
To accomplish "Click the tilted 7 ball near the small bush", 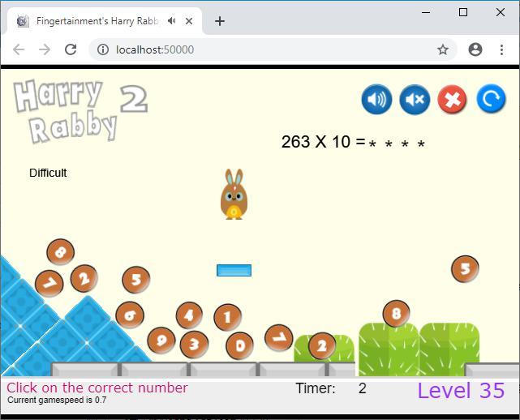I will [x=279, y=338].
